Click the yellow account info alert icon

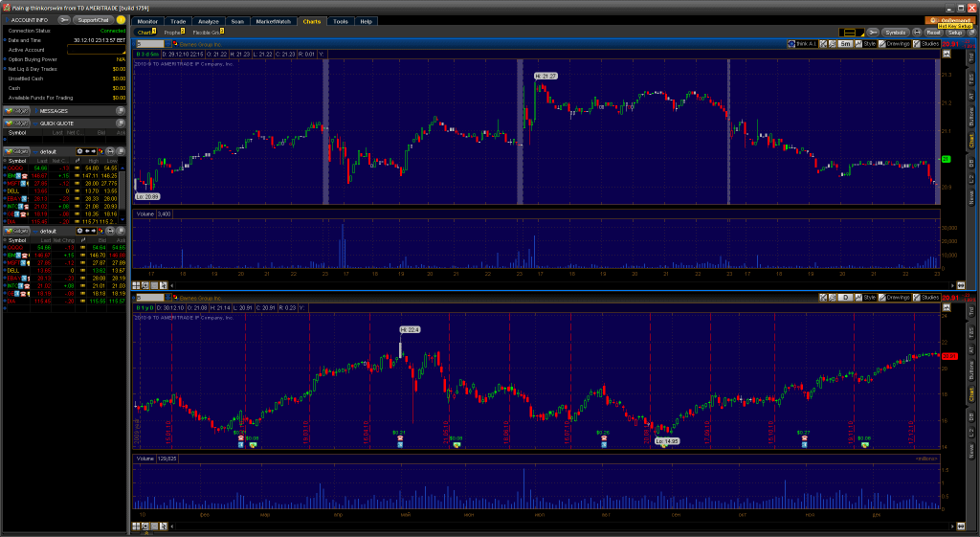click(x=121, y=19)
